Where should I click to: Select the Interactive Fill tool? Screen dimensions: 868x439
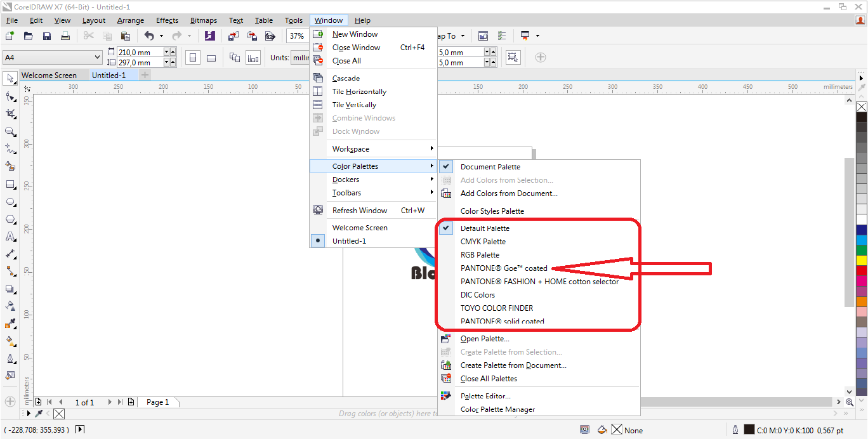(10, 342)
